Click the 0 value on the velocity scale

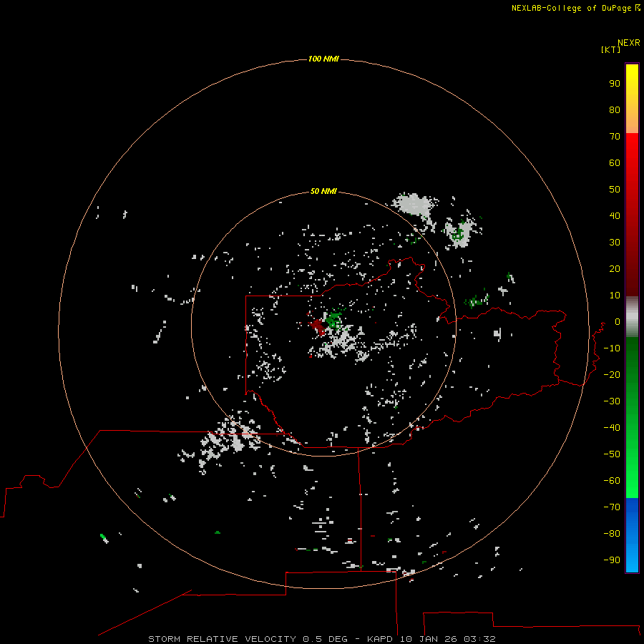618,321
